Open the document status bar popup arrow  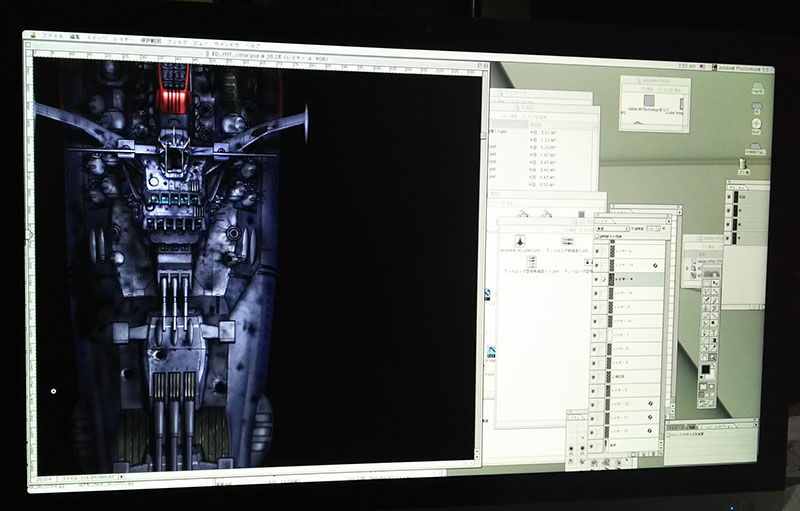[121, 477]
